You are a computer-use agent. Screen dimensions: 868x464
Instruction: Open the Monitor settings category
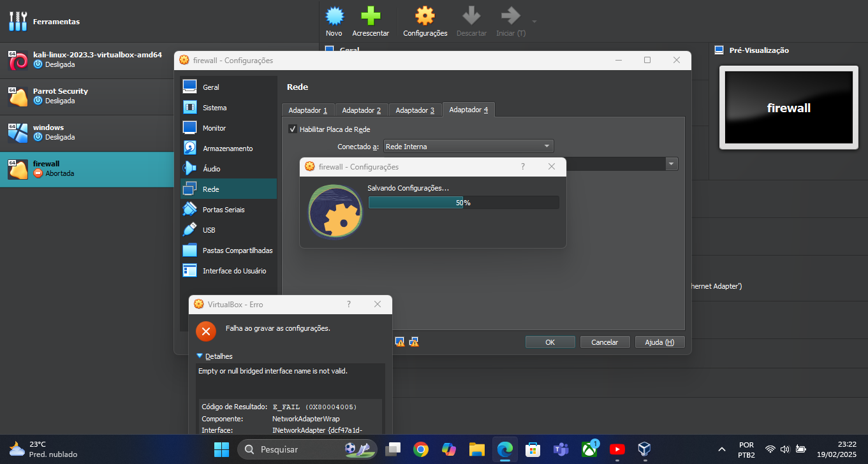[228, 128]
